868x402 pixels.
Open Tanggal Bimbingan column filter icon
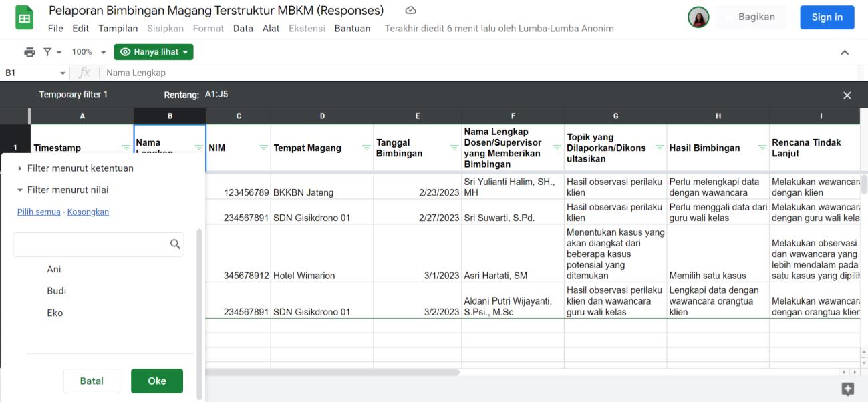tap(454, 148)
